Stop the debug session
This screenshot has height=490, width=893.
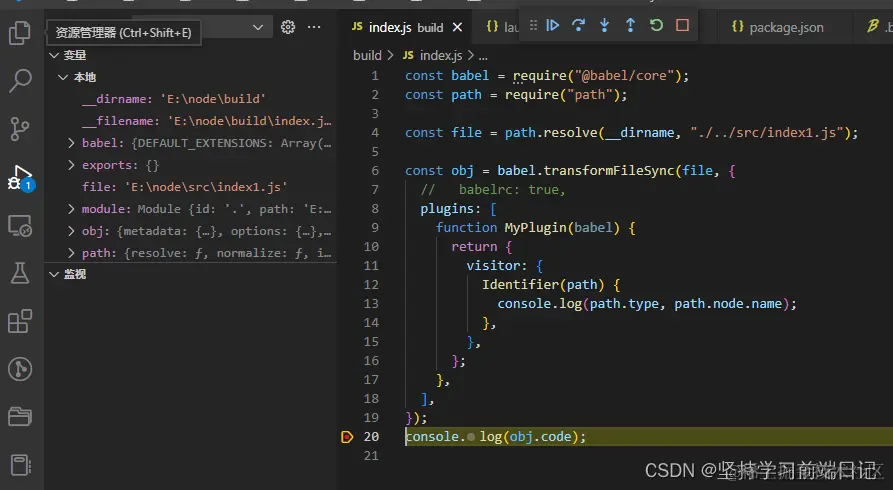(682, 26)
